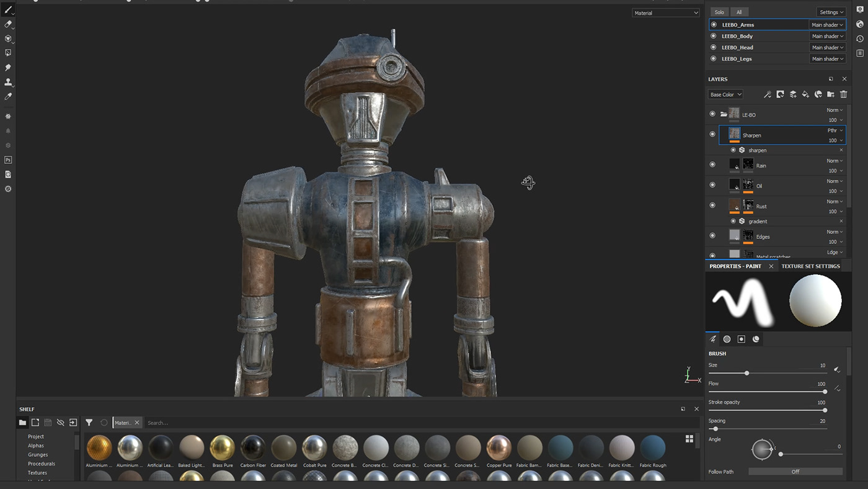
Task: Open the Project shelf category
Action: [x=36, y=436]
